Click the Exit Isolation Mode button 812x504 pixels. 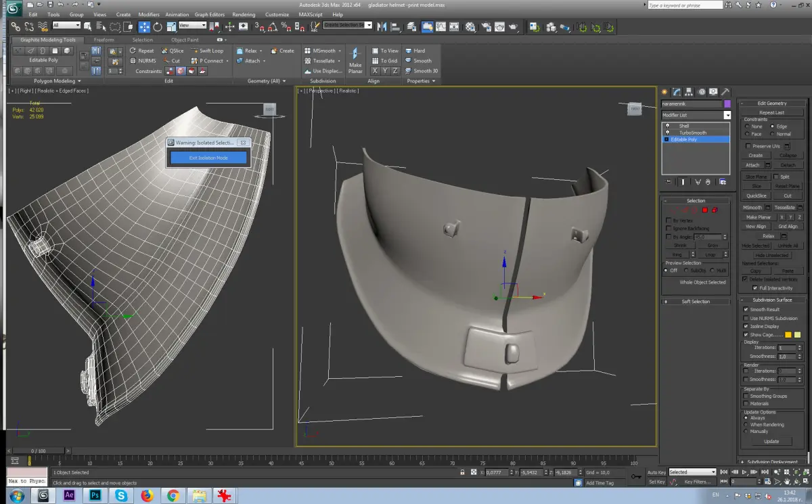pos(208,158)
